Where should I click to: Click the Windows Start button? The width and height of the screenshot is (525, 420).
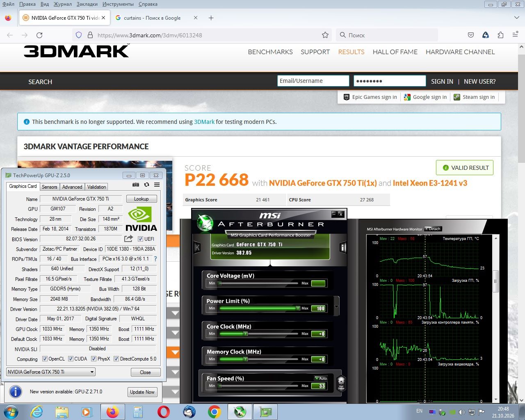tap(10, 411)
